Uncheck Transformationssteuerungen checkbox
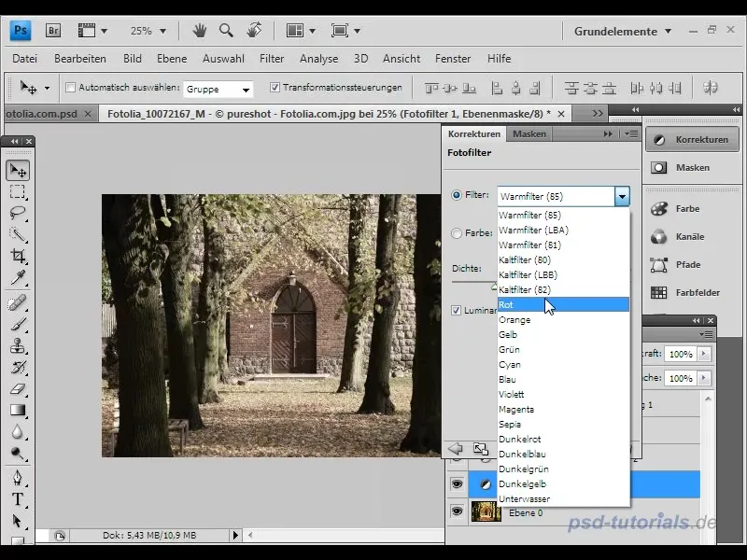 tap(275, 88)
